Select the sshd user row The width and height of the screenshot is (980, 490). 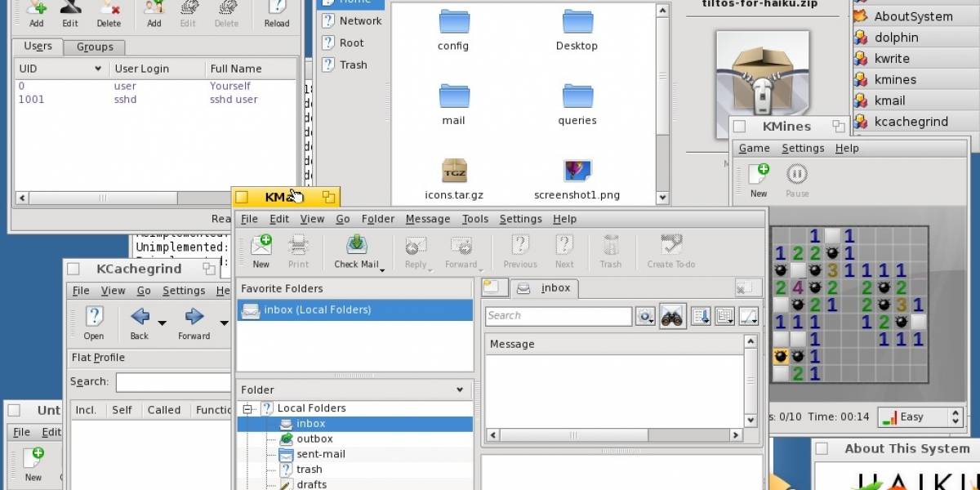[155, 100]
